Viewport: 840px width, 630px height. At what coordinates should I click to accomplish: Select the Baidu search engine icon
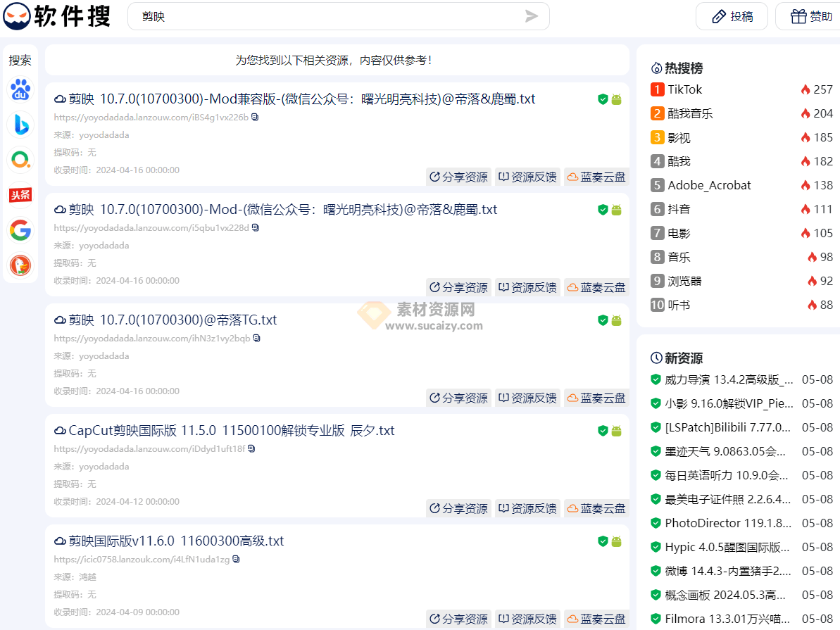[x=20, y=89]
